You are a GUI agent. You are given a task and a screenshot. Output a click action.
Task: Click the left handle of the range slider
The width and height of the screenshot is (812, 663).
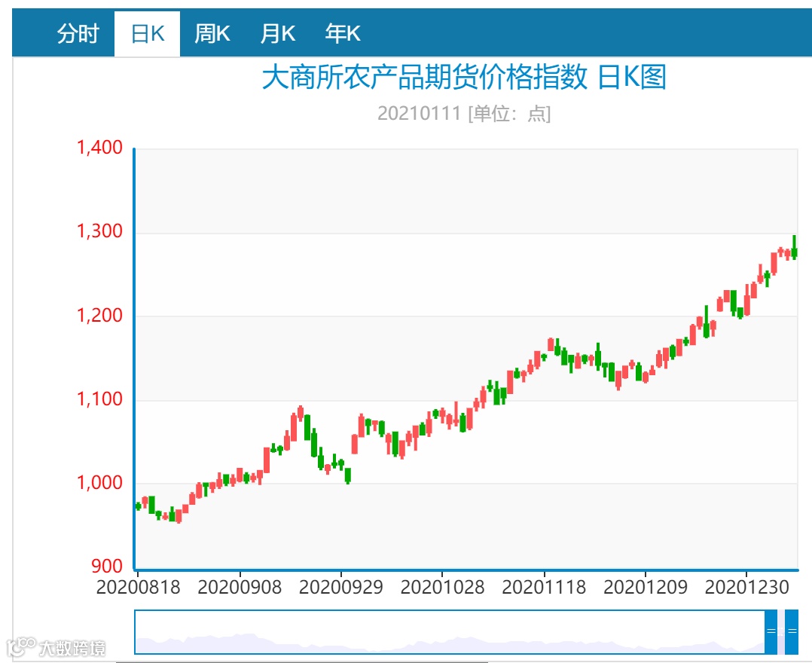pyautogui.click(x=771, y=632)
